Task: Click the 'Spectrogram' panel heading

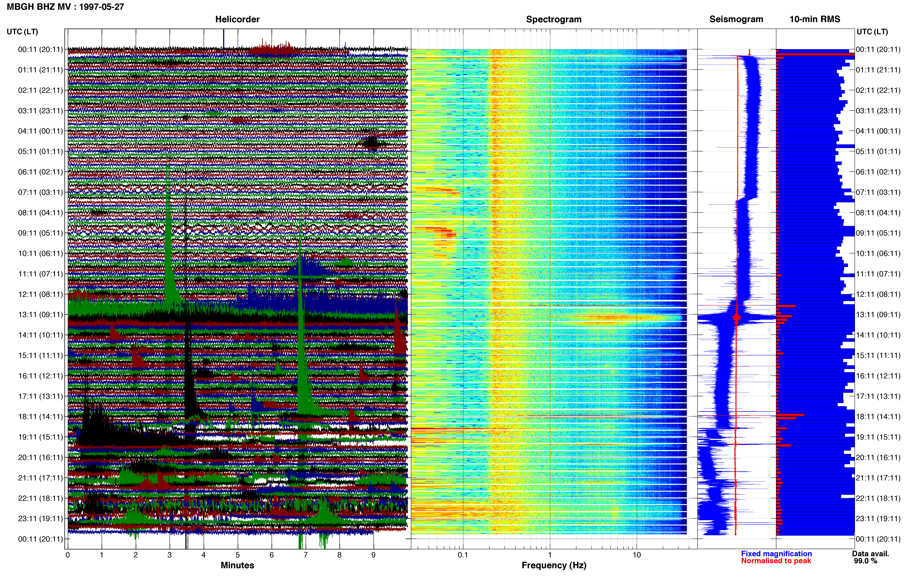Action: [x=554, y=19]
